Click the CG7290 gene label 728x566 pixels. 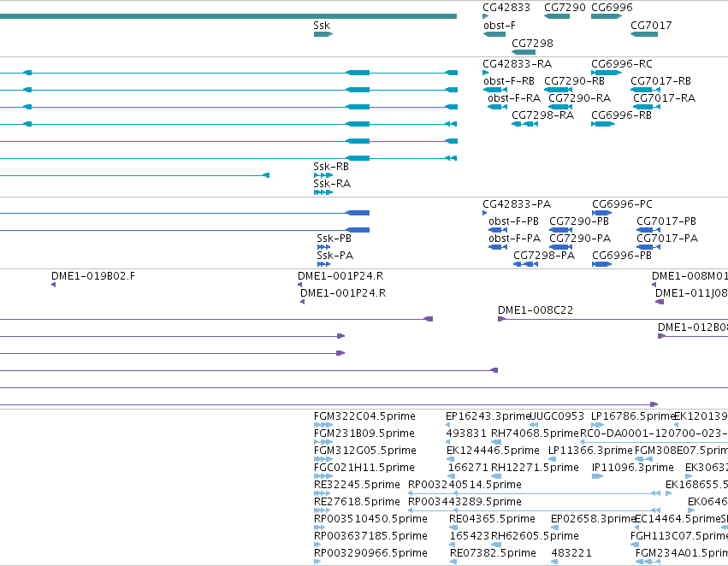[565, 8]
